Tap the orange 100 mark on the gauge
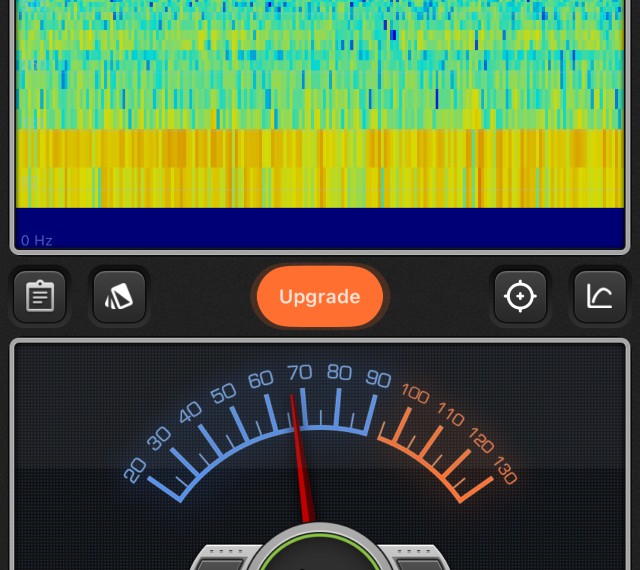Screen dimensions: 640x570 [415, 394]
